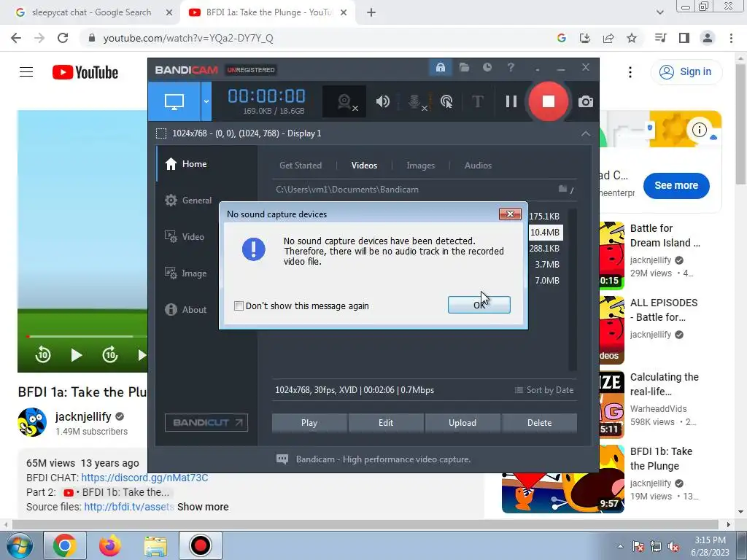Play the YouTube video
Viewport: 747px width, 560px height.
[x=76, y=355]
